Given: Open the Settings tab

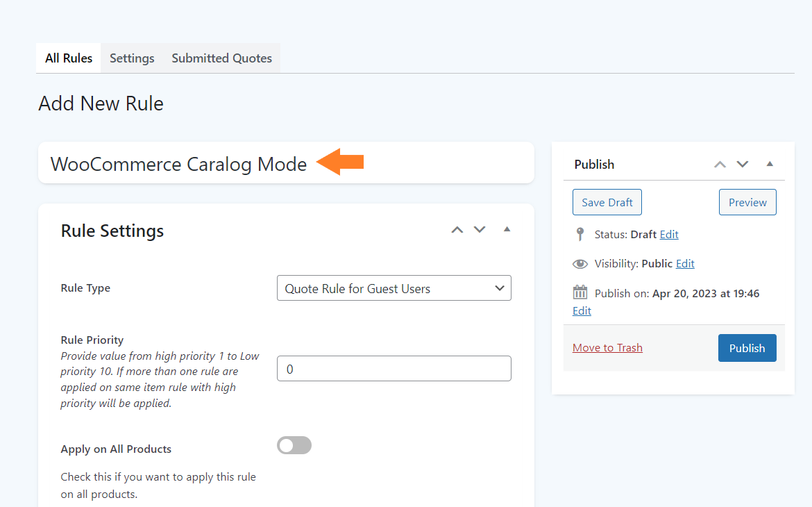Looking at the screenshot, I should click(x=132, y=58).
